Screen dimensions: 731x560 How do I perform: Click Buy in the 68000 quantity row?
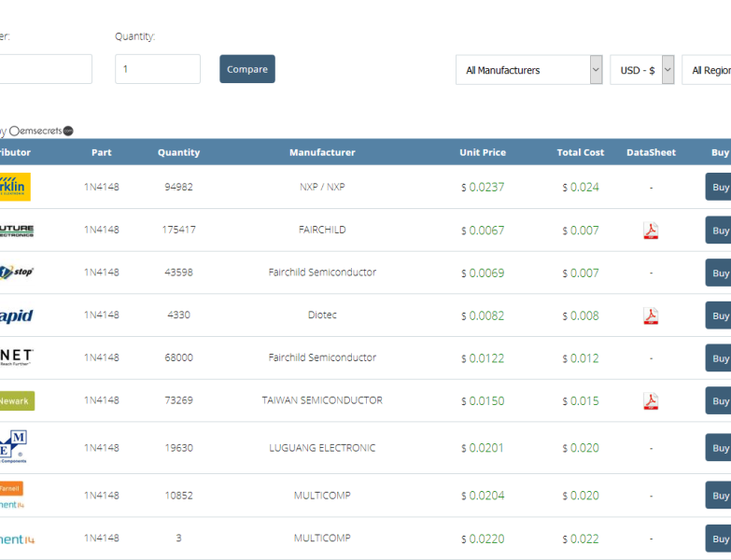point(718,357)
